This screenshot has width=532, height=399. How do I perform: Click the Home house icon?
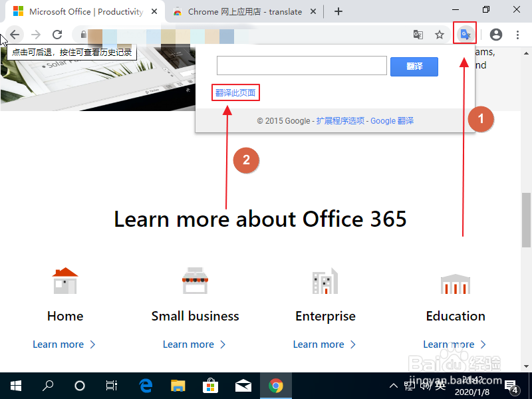coord(65,281)
